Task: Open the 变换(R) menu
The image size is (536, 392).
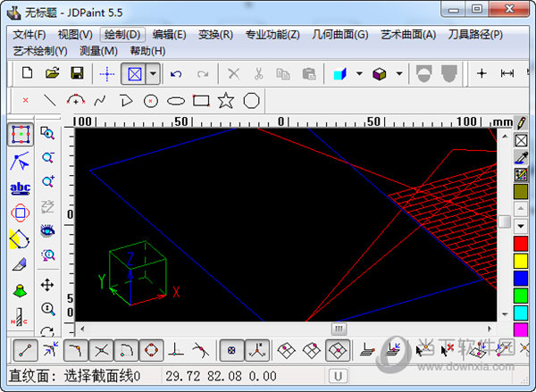Action: pyautogui.click(x=215, y=35)
